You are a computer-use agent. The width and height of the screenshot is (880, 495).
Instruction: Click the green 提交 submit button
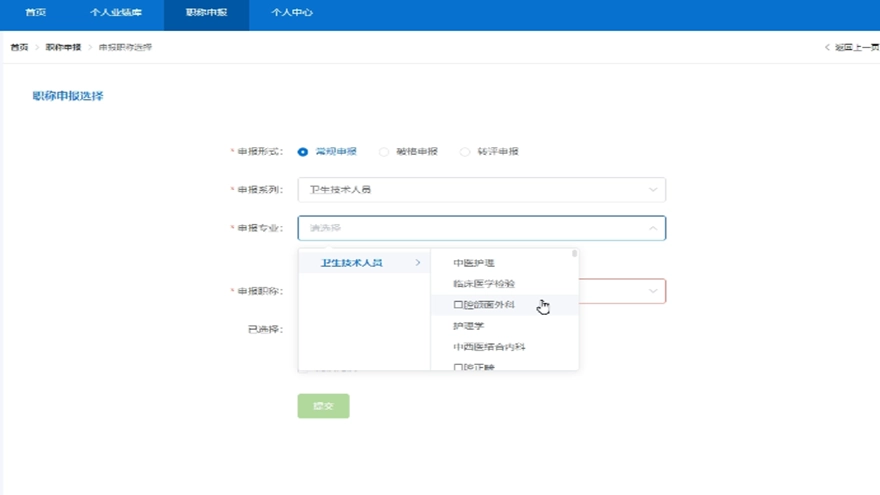click(x=323, y=406)
